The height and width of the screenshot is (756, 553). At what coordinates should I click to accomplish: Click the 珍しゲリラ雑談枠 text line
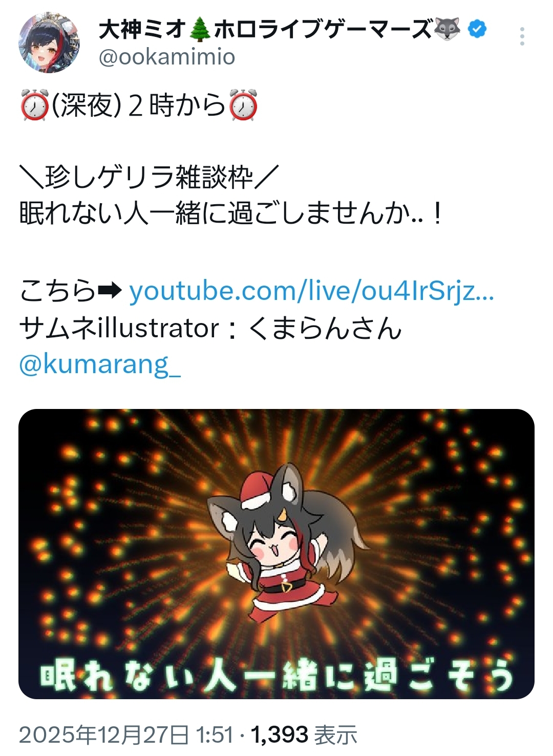coord(149,178)
